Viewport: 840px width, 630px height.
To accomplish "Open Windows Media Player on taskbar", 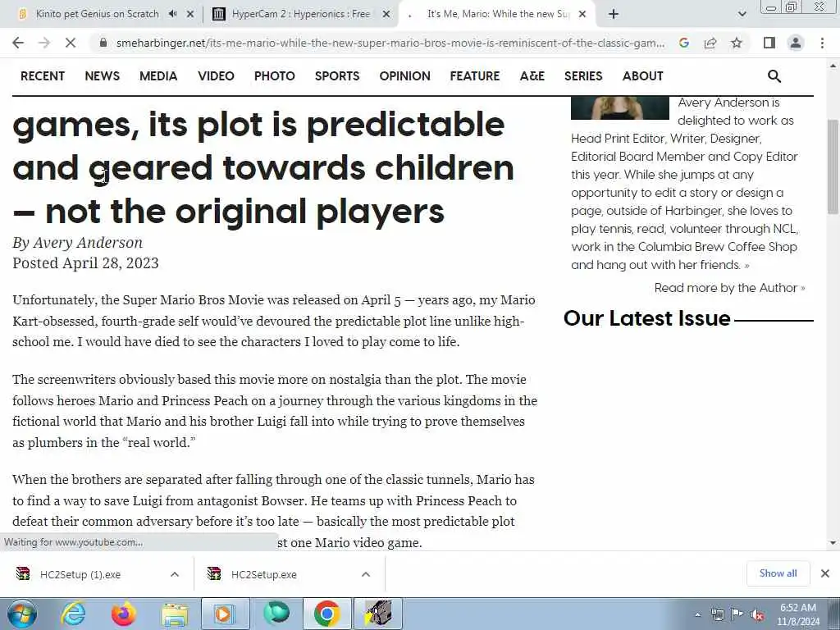I will point(225,614).
